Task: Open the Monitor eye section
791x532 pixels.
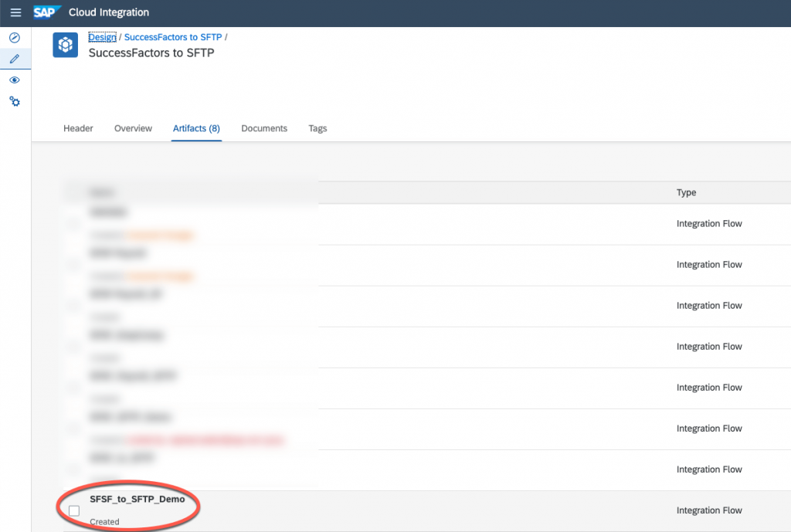Action: click(x=15, y=80)
